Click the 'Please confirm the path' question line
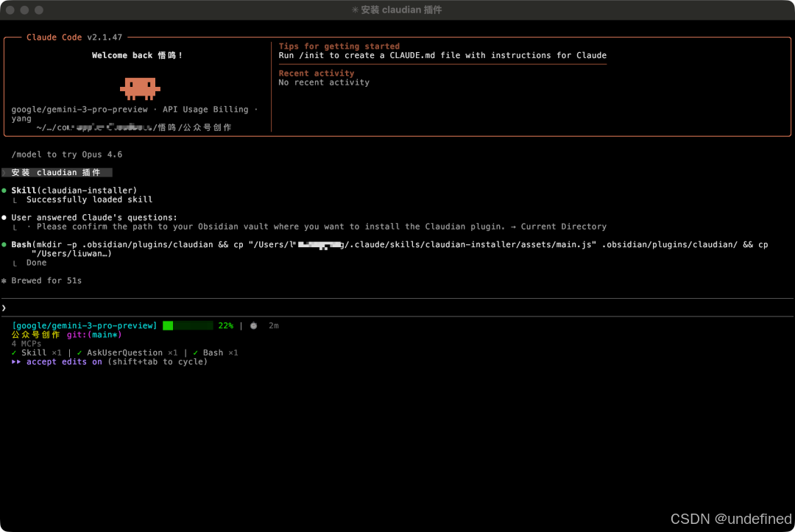The width and height of the screenshot is (795, 532). [321, 227]
